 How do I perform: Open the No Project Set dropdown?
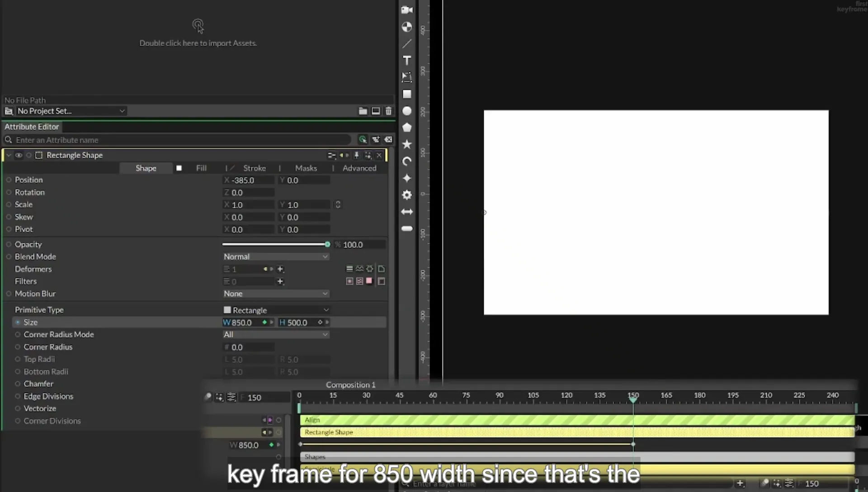[71, 111]
